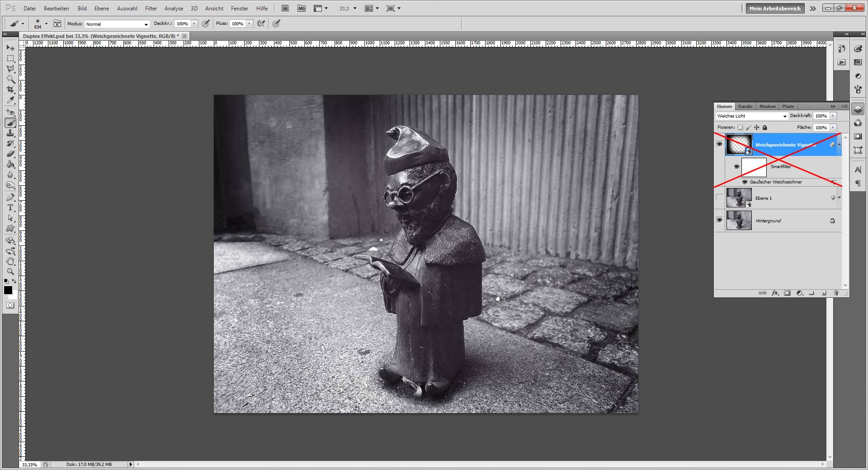Open the Filter menu
The height and width of the screenshot is (470, 868).
click(151, 8)
